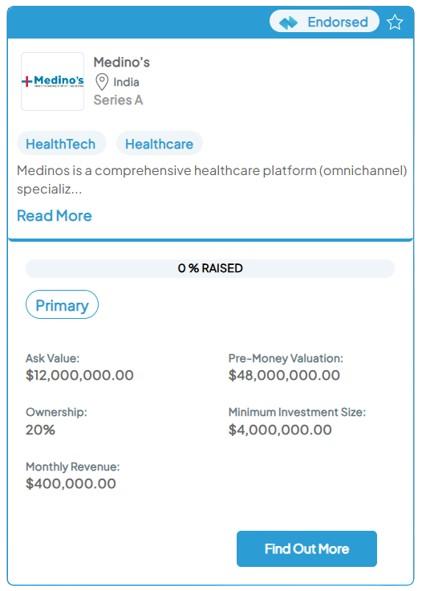Click the Series A funding stage label
The height and width of the screenshot is (591, 422).
118,100
